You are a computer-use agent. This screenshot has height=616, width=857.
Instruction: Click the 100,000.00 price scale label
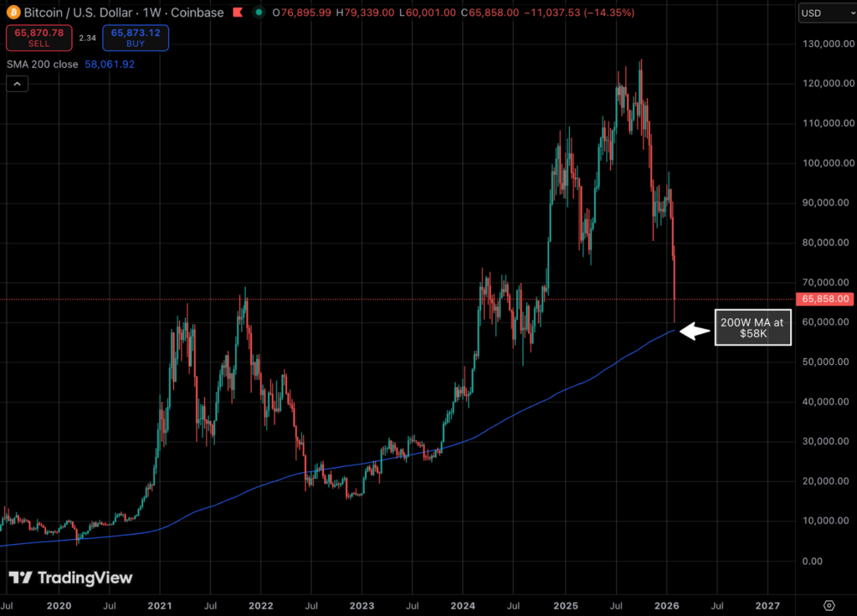(x=827, y=163)
